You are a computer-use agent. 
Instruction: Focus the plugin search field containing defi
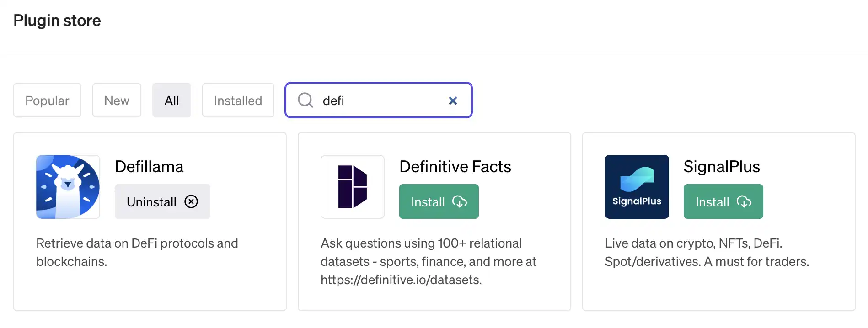pyautogui.click(x=379, y=100)
